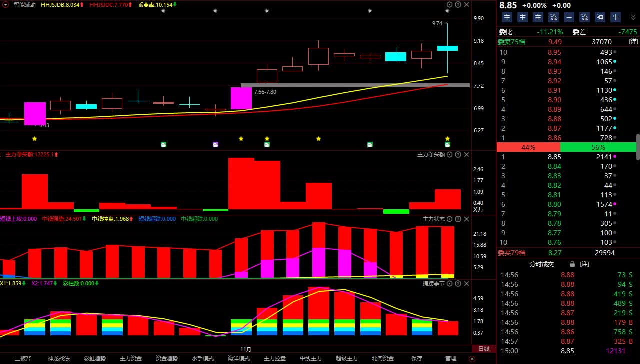Viewport: 640px width, 364px height.
Task: Click the red 44% sell ratio bar
Action: (528, 147)
